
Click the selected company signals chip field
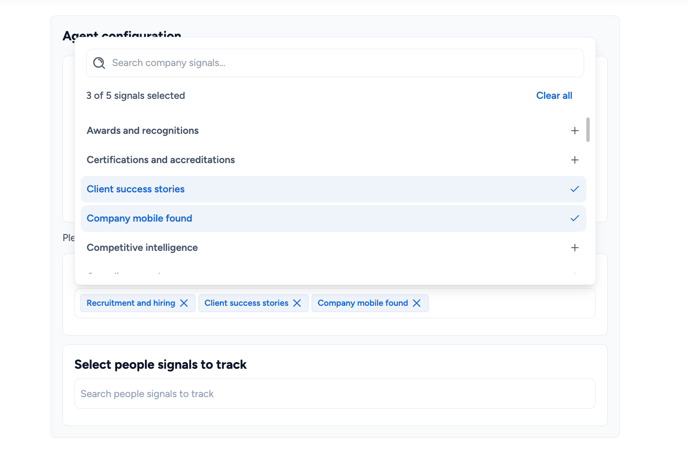pos(335,303)
